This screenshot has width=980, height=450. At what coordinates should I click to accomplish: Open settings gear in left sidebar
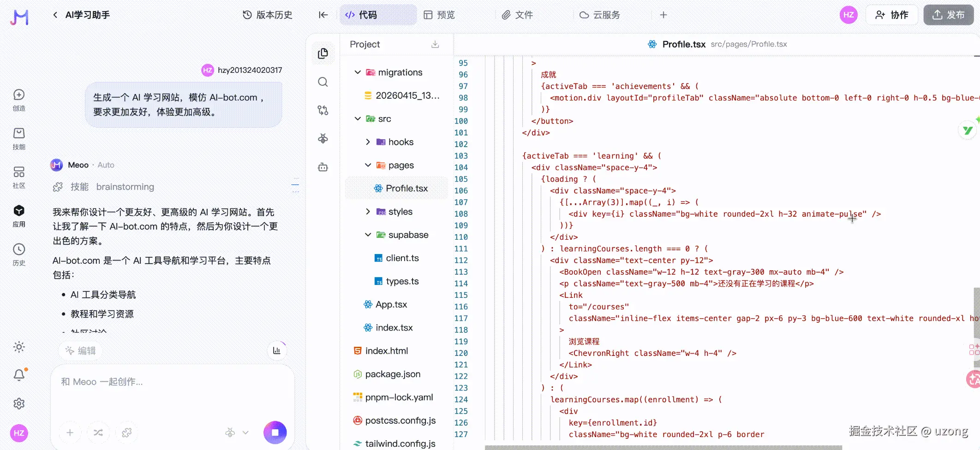coord(19,403)
